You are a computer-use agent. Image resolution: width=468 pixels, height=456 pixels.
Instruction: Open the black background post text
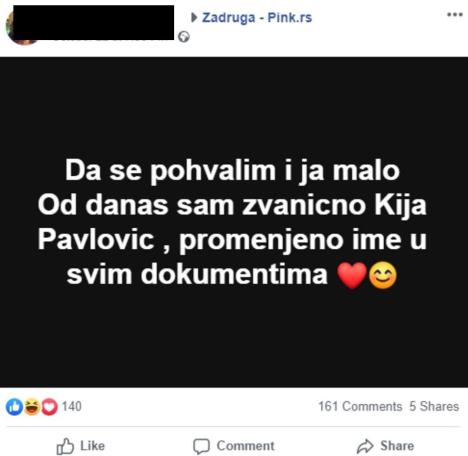(x=232, y=222)
